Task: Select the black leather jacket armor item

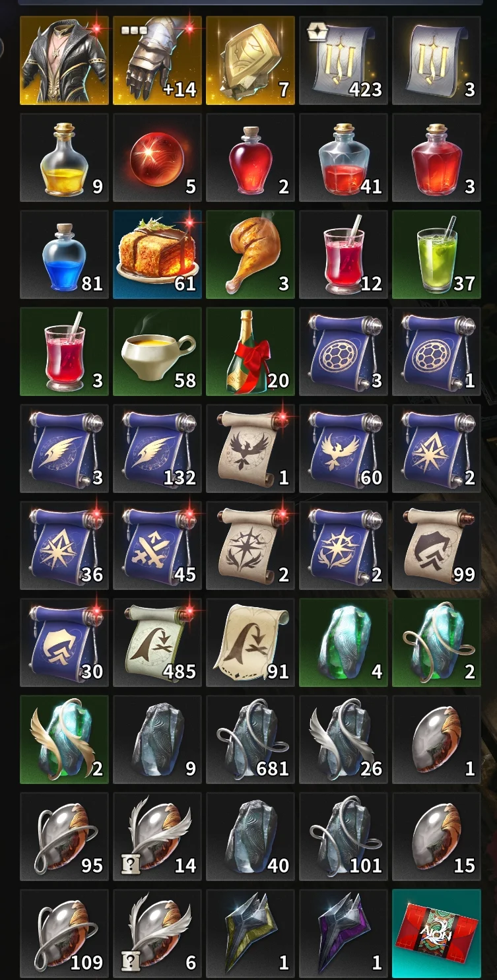Action: pyautogui.click(x=64, y=61)
